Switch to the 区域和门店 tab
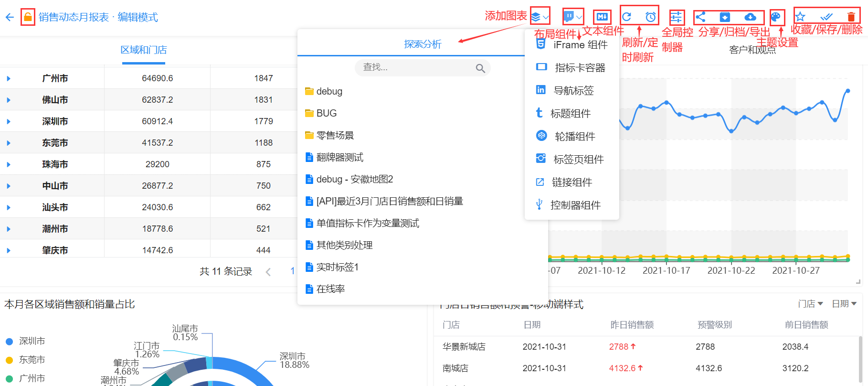 click(x=144, y=50)
